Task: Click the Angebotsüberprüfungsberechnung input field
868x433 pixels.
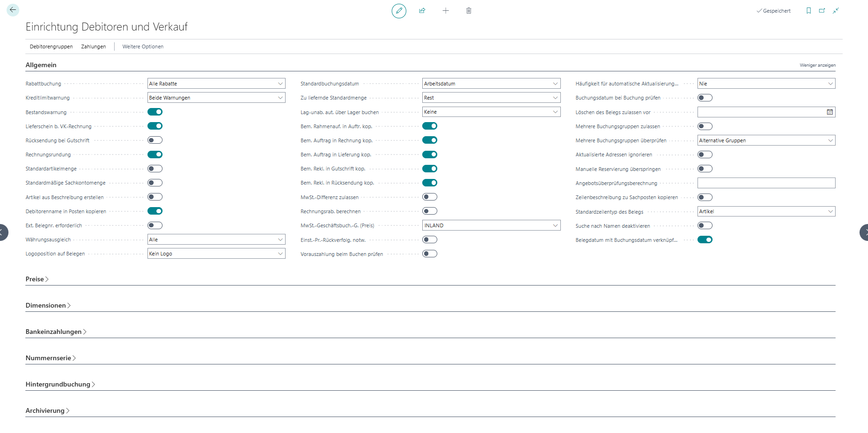Action: tap(766, 183)
